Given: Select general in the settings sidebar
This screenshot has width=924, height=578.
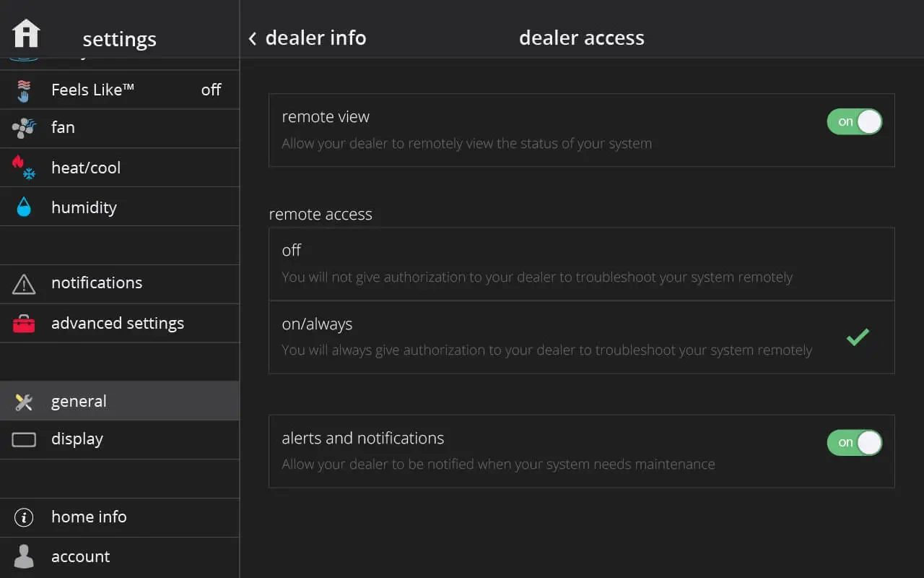Looking at the screenshot, I should coord(79,402).
